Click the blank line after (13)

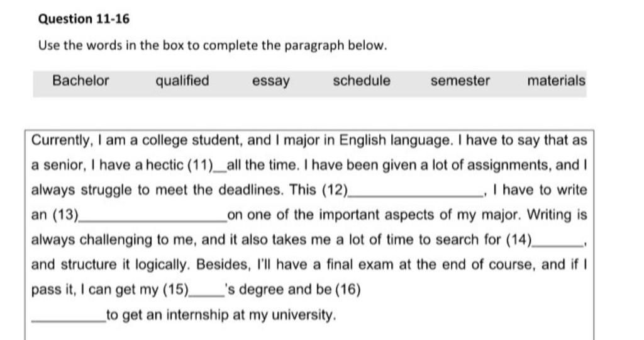152,220
